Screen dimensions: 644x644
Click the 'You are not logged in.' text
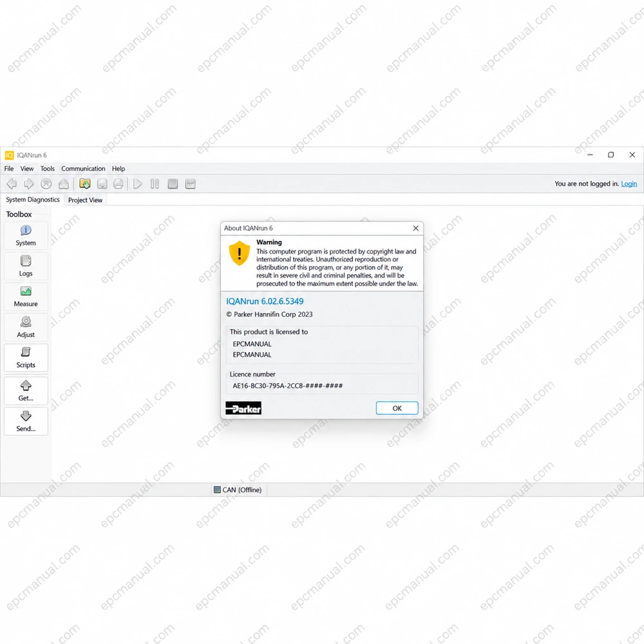coord(587,184)
